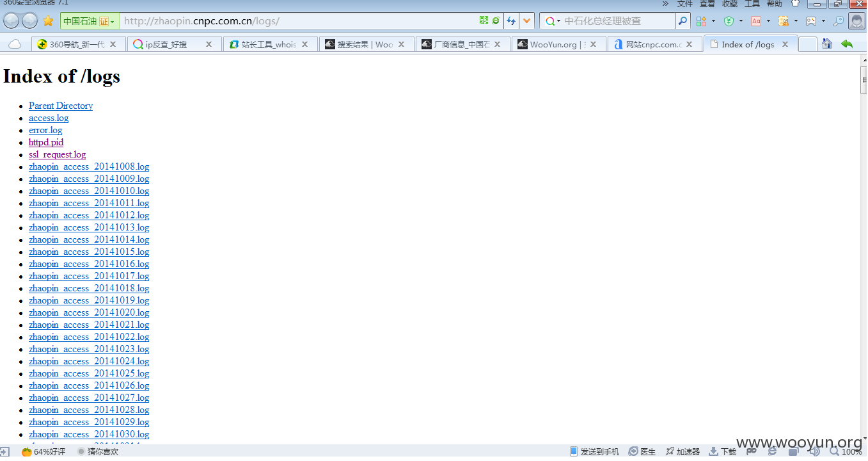Click the yellow ad-filter icon
Screen dimensions: 868x461
[x=784, y=21]
